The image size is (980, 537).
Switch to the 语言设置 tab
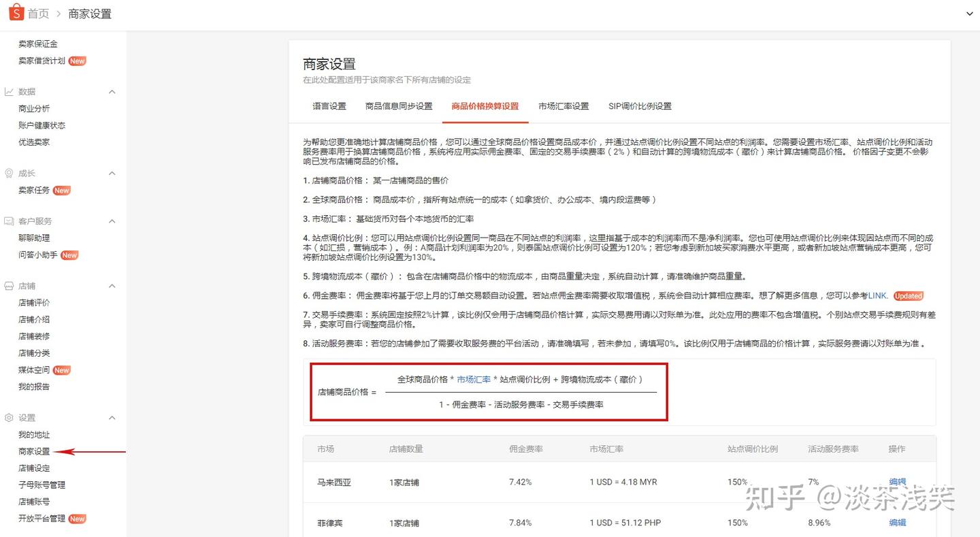coord(329,106)
